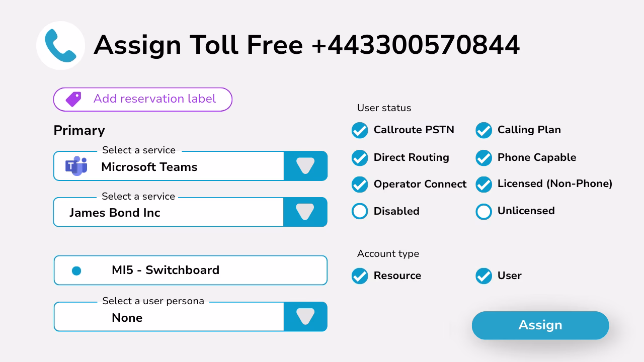The image size is (644, 362).
Task: Expand the James Bond Inc dropdown arrow
Action: [x=305, y=212]
